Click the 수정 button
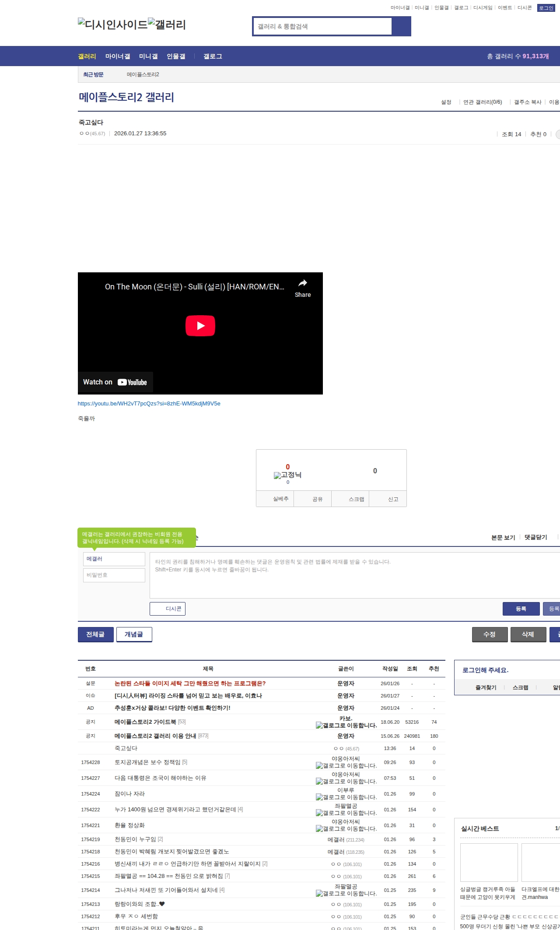The width and height of the screenshot is (560, 930). 490,634
